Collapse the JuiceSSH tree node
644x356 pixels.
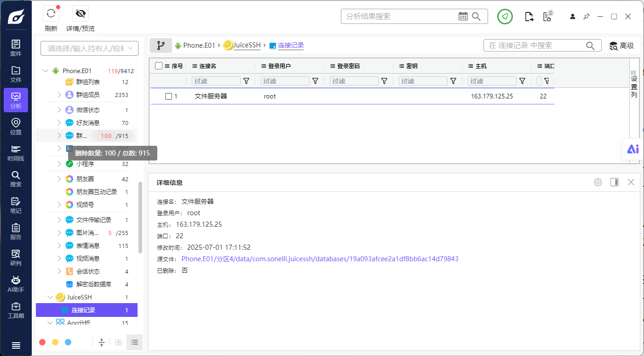(x=50, y=297)
